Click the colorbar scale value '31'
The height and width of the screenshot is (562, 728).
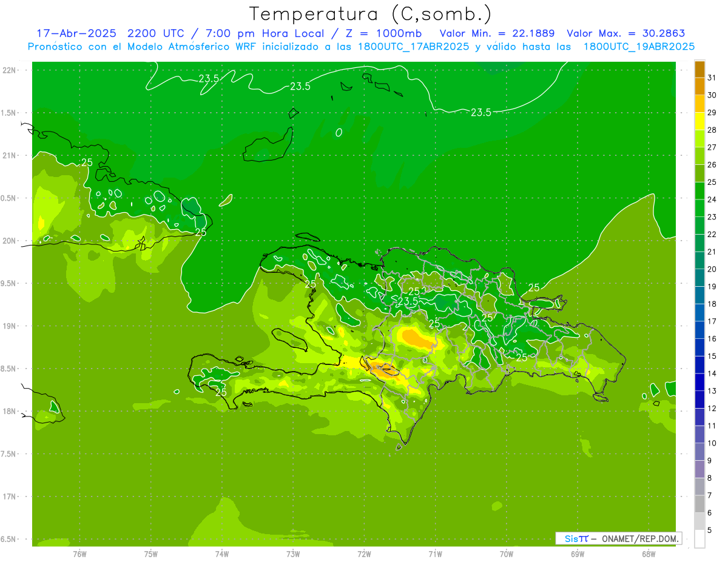tap(712, 78)
